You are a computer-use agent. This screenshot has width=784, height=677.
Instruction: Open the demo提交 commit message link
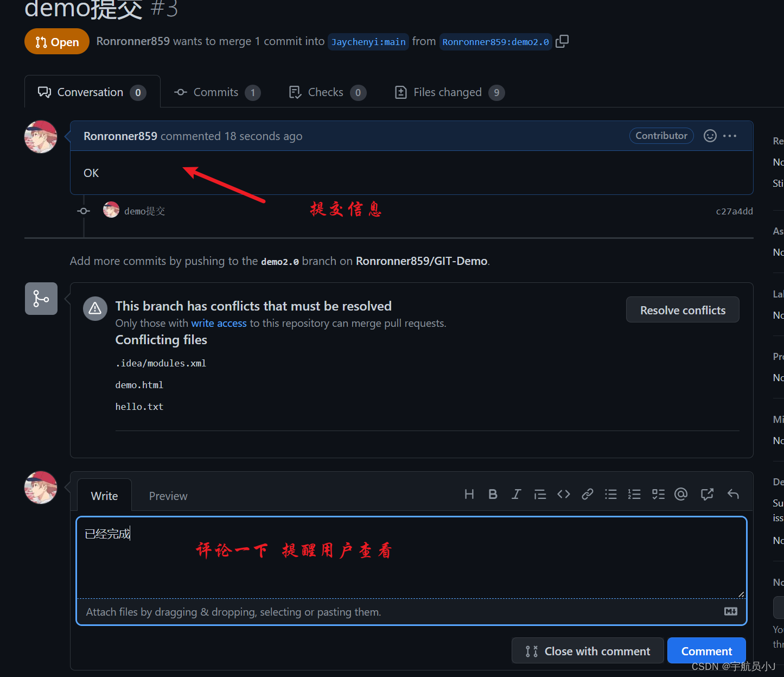click(144, 211)
